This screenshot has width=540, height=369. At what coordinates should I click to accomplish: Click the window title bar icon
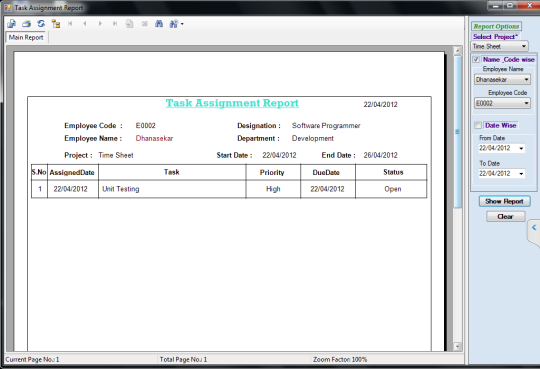coord(8,7)
